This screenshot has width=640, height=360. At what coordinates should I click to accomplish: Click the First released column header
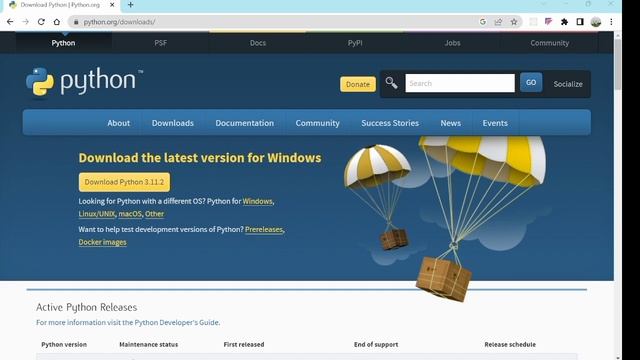coord(244,344)
